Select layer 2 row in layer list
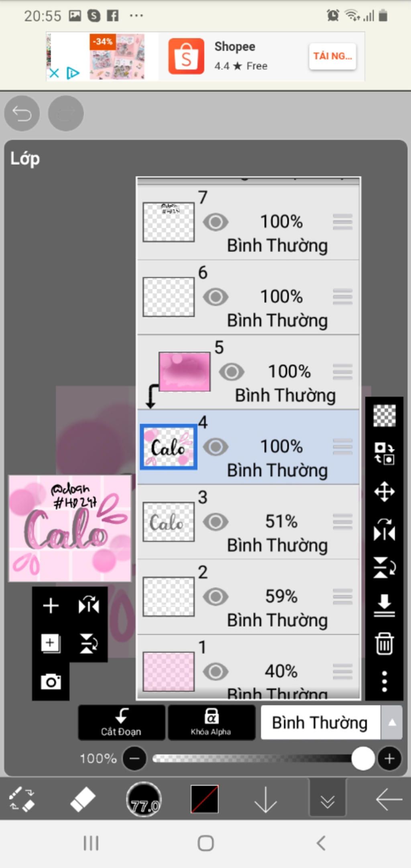The image size is (411, 868). pos(248,597)
